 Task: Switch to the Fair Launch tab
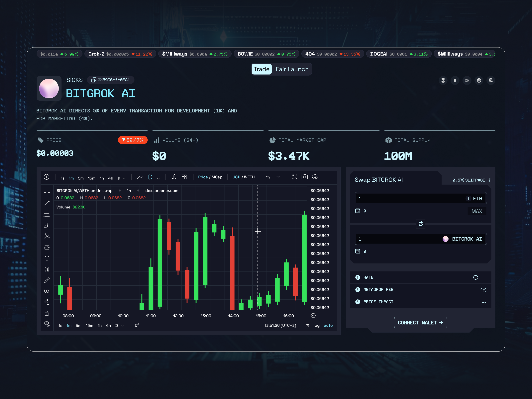[x=292, y=69]
